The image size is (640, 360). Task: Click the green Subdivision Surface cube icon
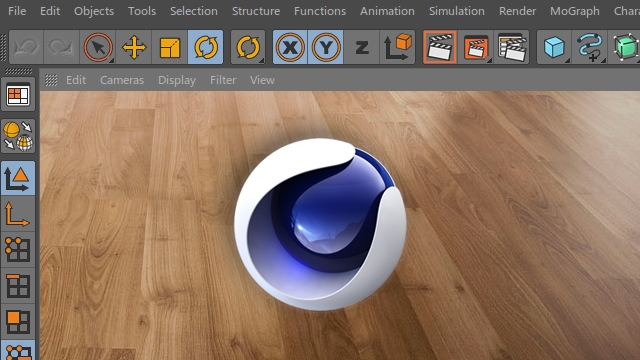[624, 47]
